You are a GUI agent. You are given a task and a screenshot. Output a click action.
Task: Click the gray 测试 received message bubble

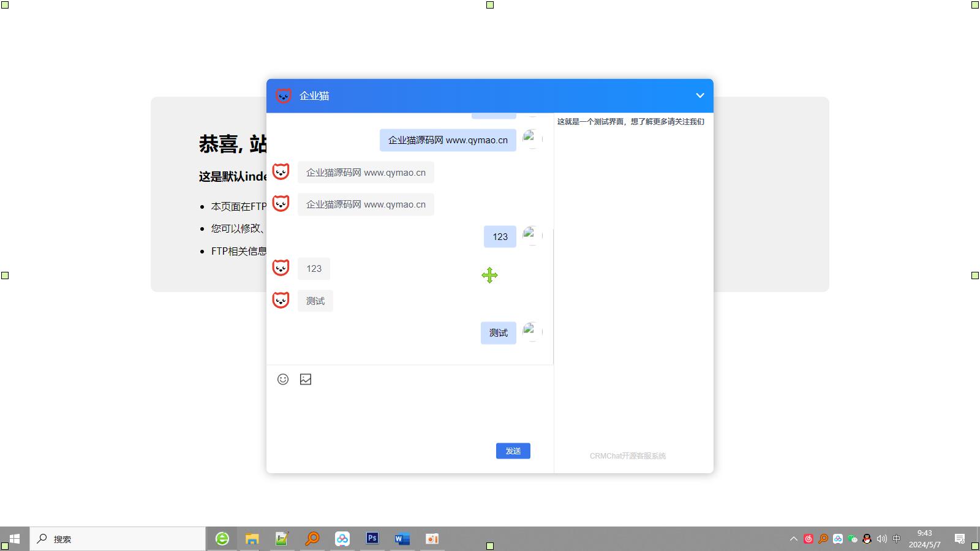click(315, 301)
